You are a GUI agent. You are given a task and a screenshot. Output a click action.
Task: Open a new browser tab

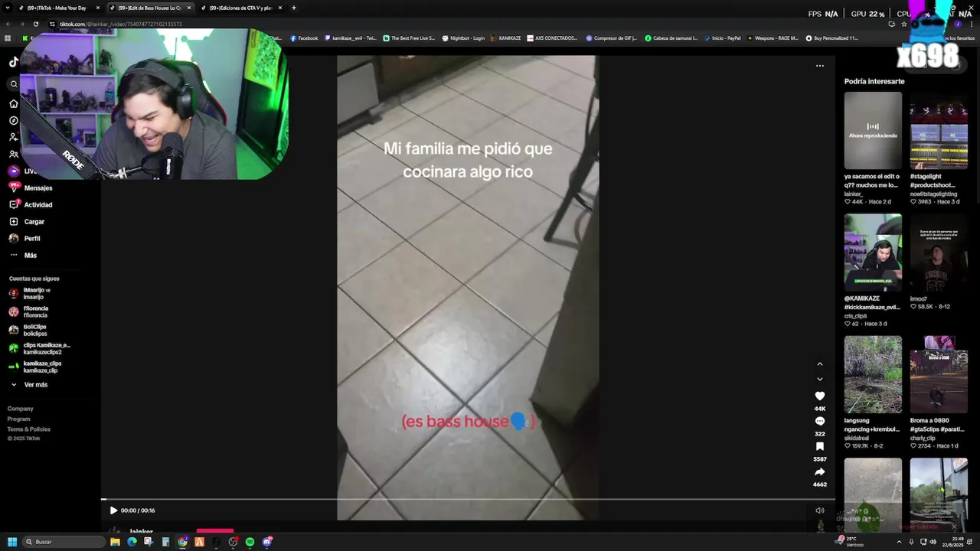[294, 8]
